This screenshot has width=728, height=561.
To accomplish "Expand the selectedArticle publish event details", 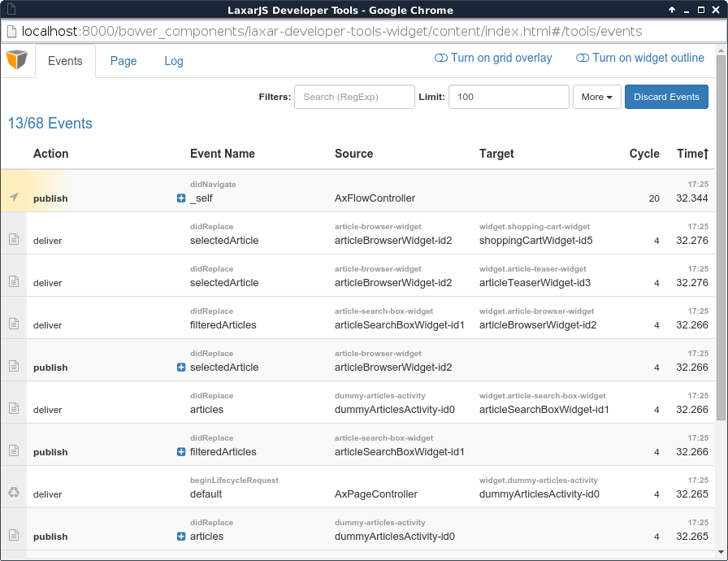I will pos(181,367).
